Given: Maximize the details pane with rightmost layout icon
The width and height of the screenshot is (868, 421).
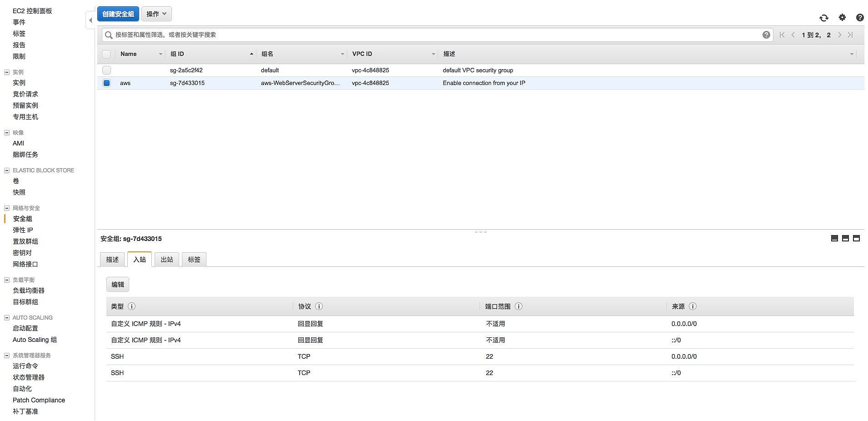Looking at the screenshot, I should pyautogui.click(x=856, y=238).
